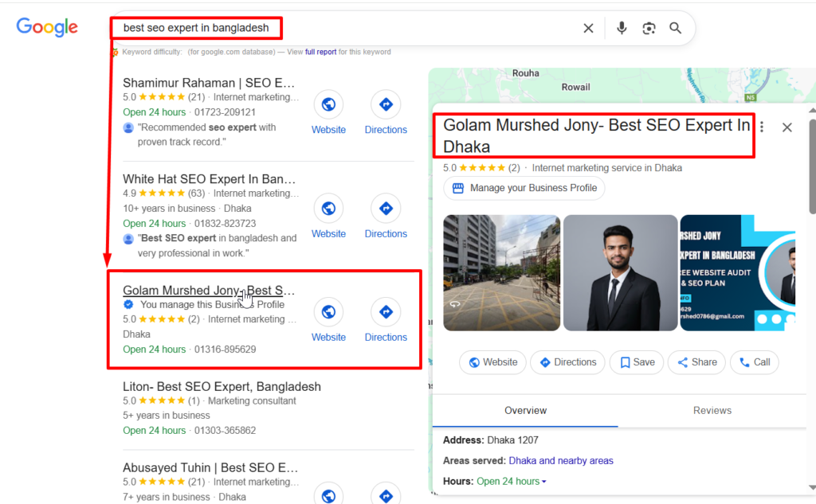Open the portrait photo thumbnail of Golam Murshed
The height and width of the screenshot is (504, 816).
click(x=620, y=273)
